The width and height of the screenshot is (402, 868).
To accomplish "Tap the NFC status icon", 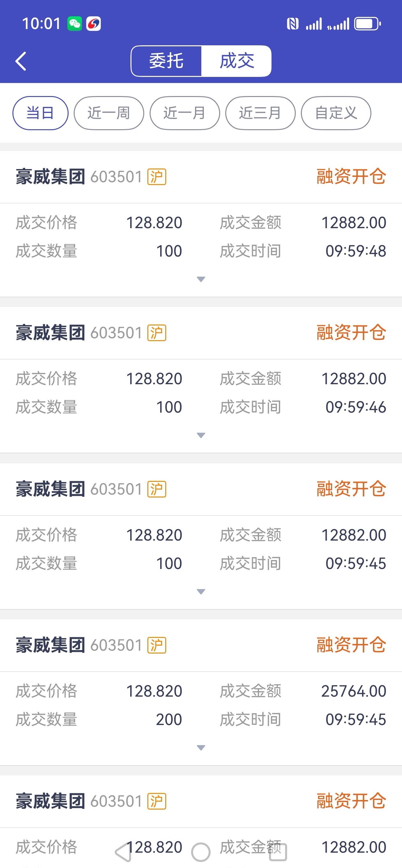I will [x=293, y=24].
